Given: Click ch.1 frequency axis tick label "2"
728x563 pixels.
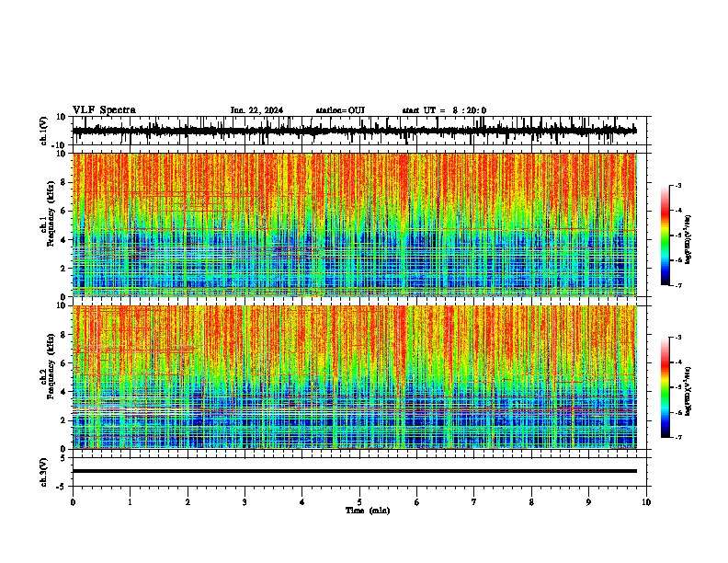Looking at the screenshot, I should (x=63, y=269).
